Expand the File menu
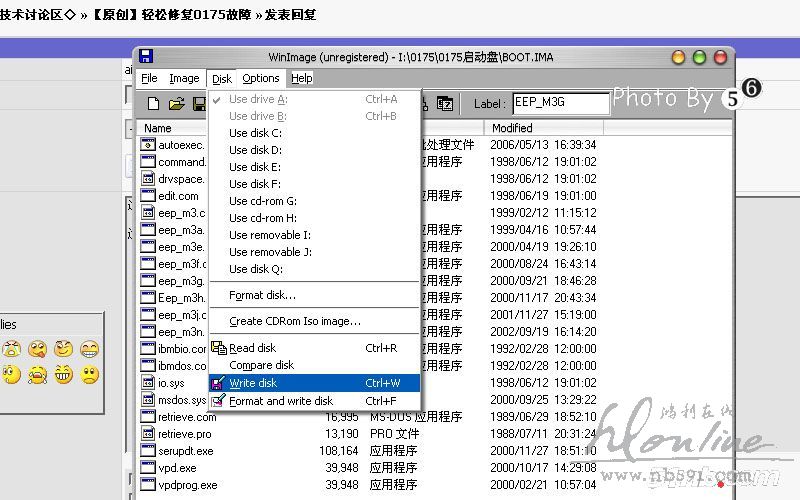800x500 pixels. [149, 78]
